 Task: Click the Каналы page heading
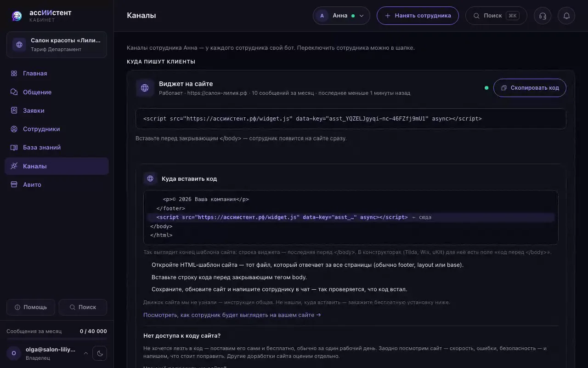pos(141,16)
